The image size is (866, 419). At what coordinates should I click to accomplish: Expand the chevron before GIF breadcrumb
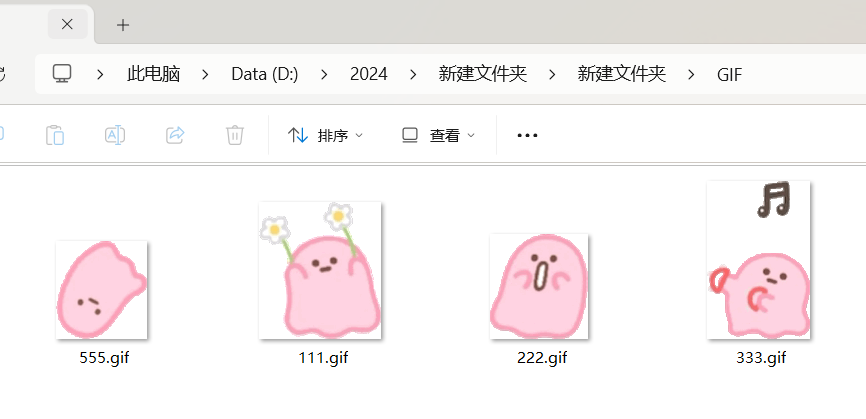[x=691, y=74]
